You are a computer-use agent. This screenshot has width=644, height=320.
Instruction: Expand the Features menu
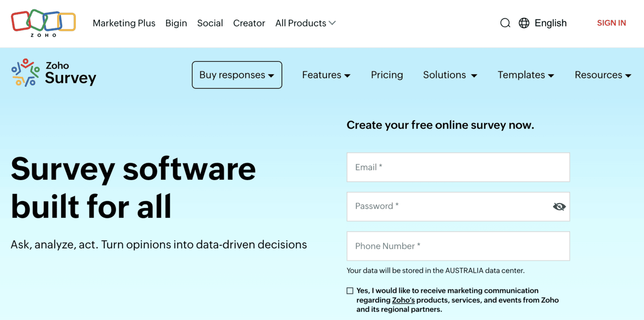point(326,75)
